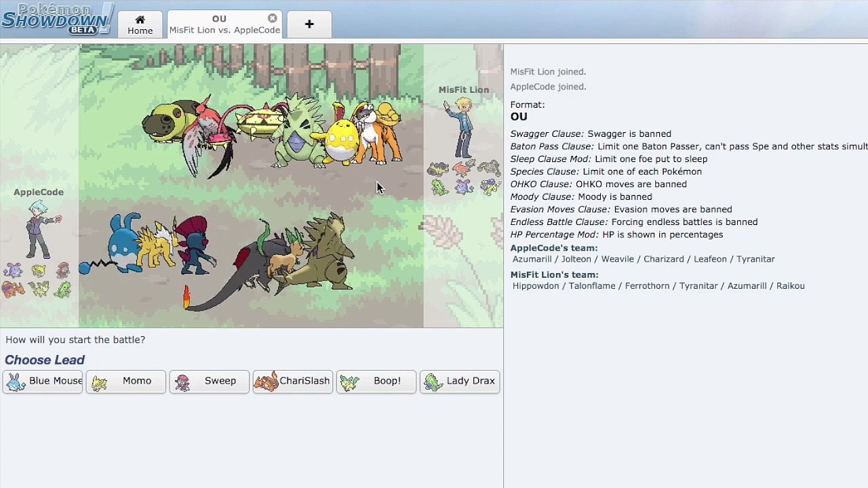
Task: Click your blue Azumarill sprite
Action: 122,245
